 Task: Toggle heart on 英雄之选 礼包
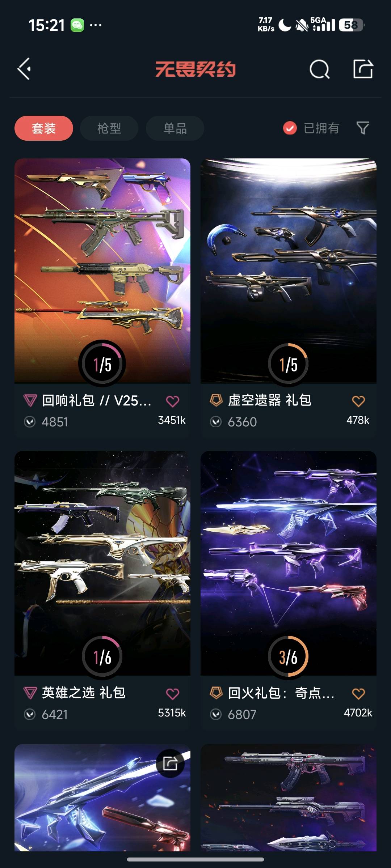[173, 694]
